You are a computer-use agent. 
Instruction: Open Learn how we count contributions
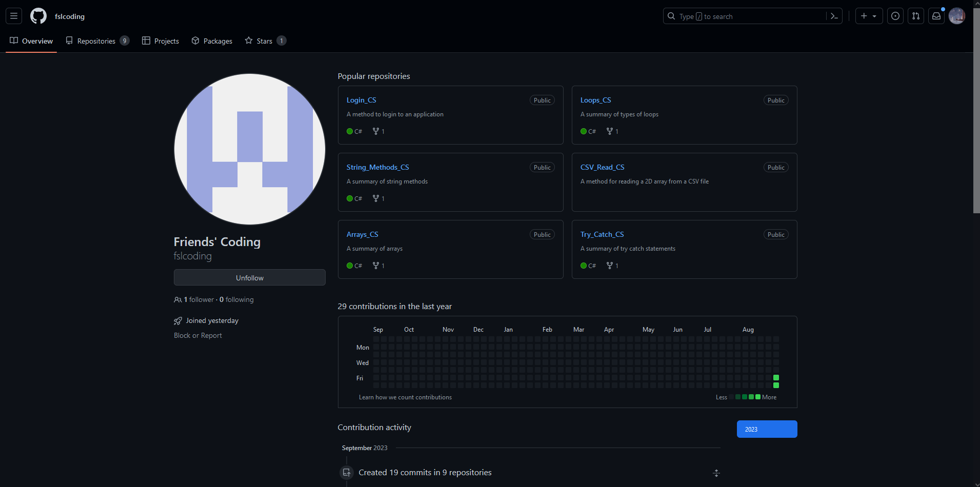pos(405,397)
